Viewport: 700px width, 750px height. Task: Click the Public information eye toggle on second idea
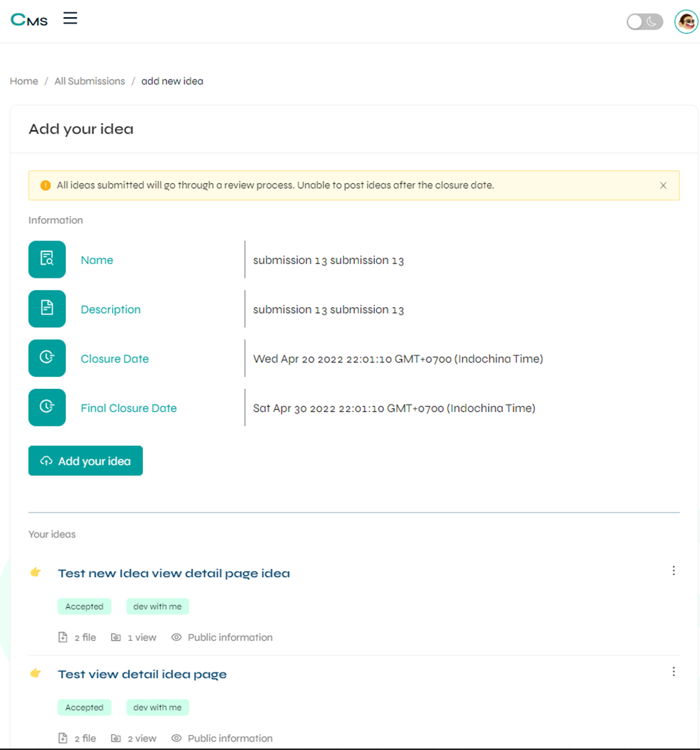[x=176, y=738]
